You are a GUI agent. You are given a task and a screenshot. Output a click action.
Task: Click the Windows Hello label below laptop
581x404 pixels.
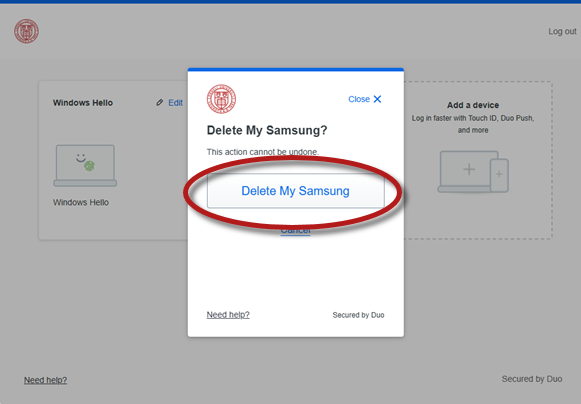[81, 202]
